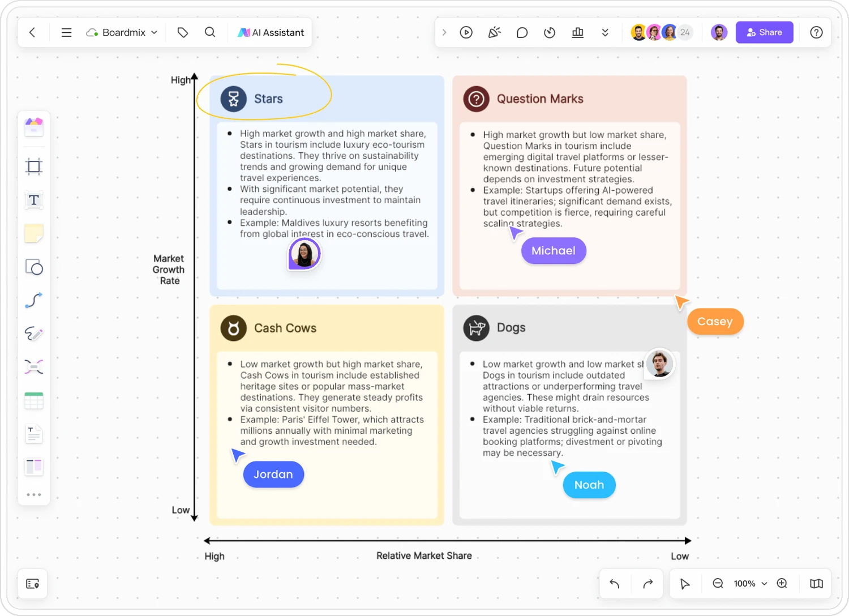
Task: Expand more tools with double chevron
Action: [605, 33]
